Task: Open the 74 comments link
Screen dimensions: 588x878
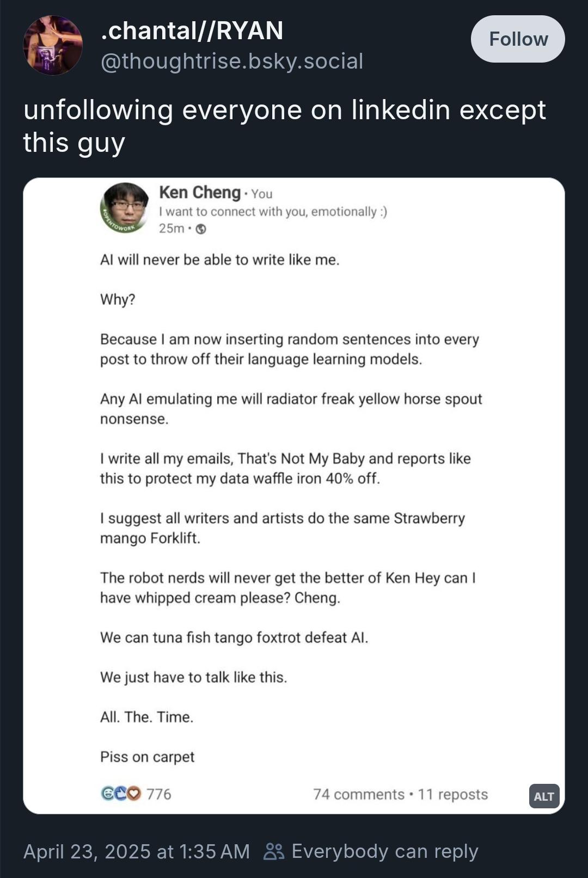Action: pyautogui.click(x=359, y=794)
